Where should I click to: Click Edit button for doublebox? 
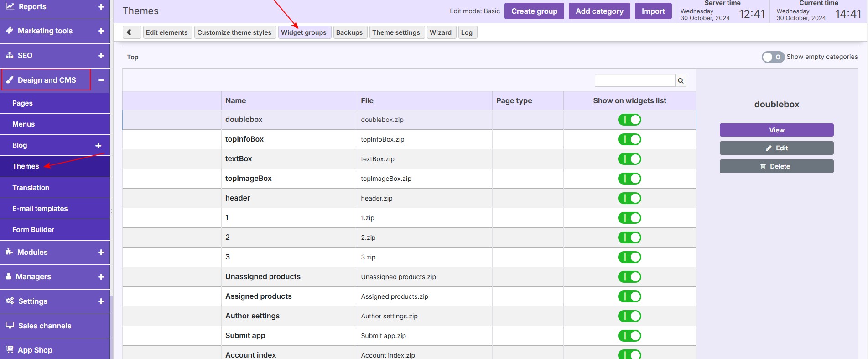(776, 148)
